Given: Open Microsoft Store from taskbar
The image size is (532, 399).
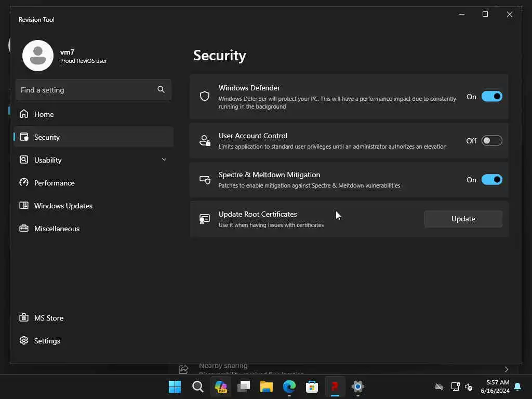Looking at the screenshot, I should pyautogui.click(x=312, y=387).
